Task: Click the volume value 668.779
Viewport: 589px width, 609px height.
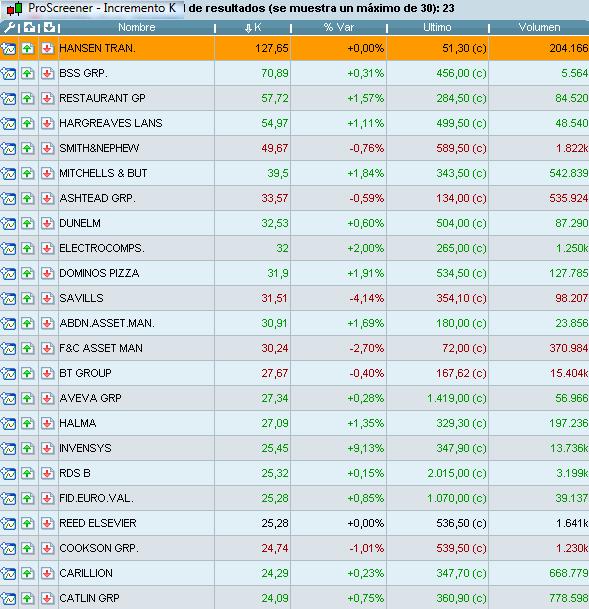Action: pos(569,574)
